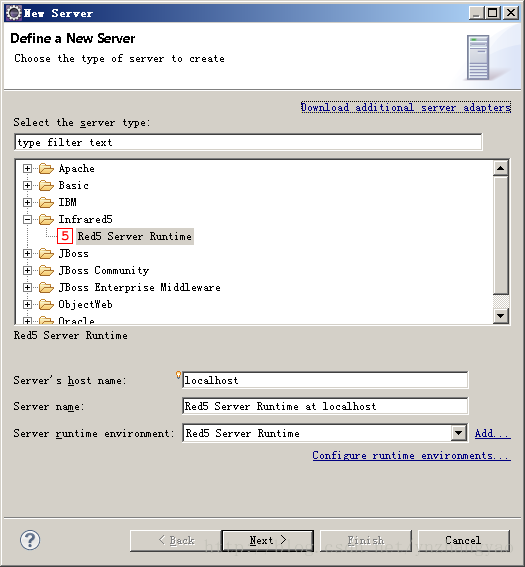Screen dimensions: 525x567
Task: Expand the JBoss node
Action: (x=27, y=253)
